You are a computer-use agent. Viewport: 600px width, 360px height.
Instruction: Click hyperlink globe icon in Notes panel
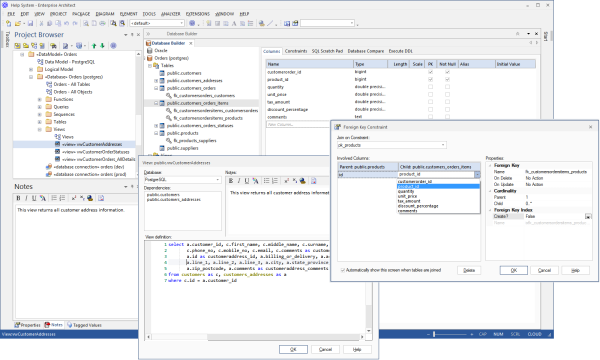[90, 198]
